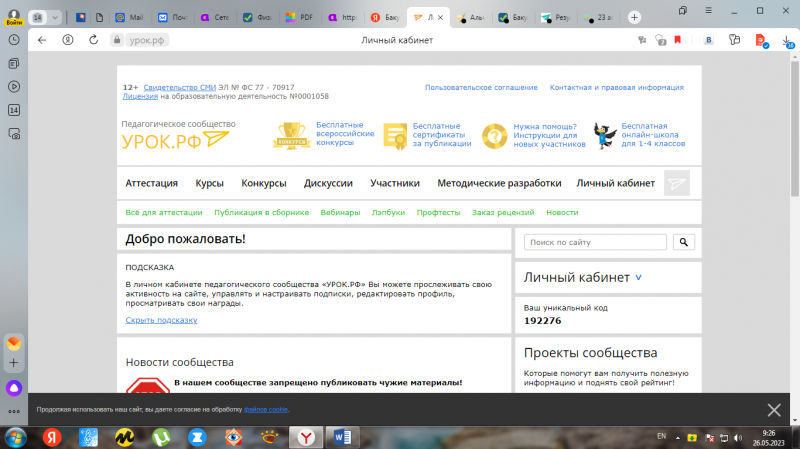The image size is (800, 449).
Task: Open Личный кабинет in main navigation
Action: (x=615, y=183)
